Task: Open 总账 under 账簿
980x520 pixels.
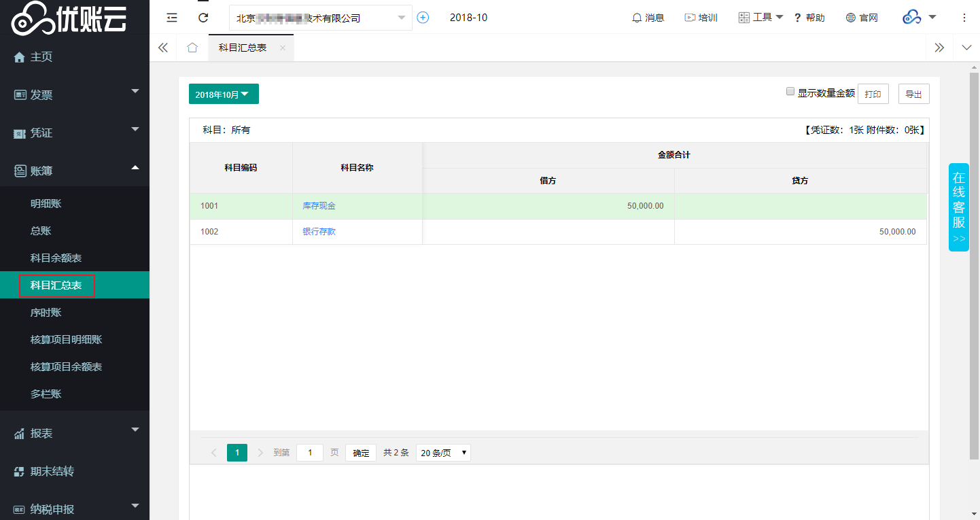Action: pos(75,231)
